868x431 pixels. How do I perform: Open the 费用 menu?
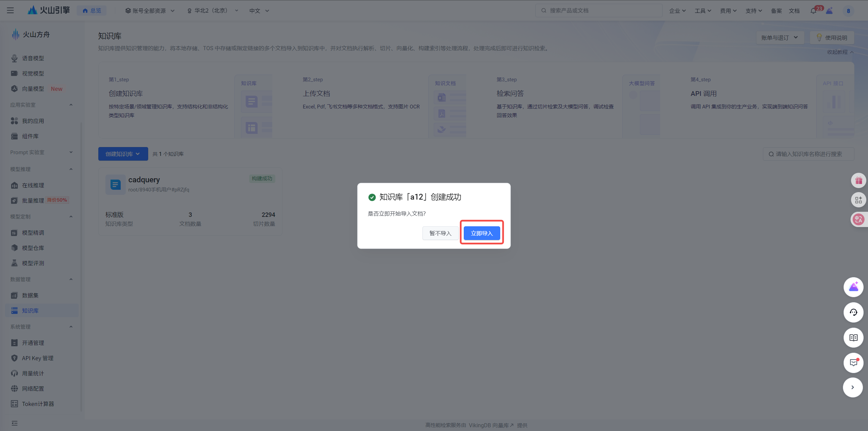[x=728, y=11]
